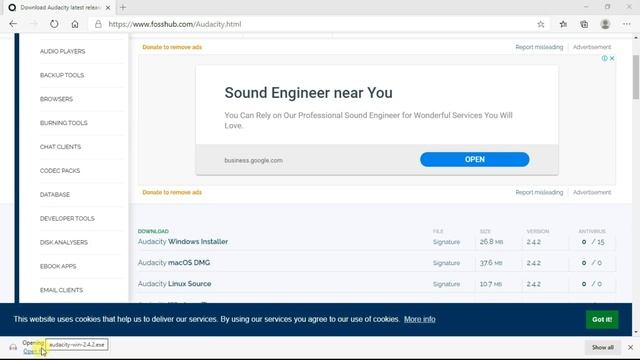
Task: Click Open file link in downloads bar
Action: pos(32,351)
